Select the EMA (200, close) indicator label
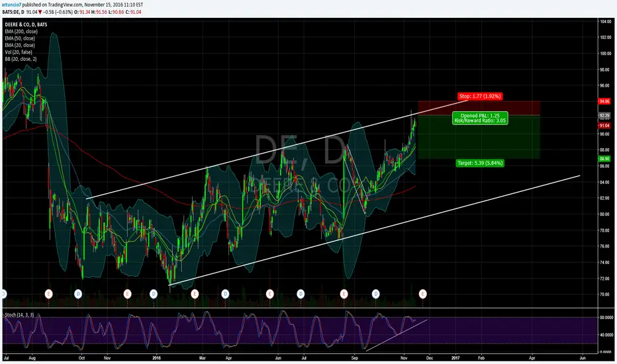Screen dimensions: 617x364 click(x=21, y=32)
